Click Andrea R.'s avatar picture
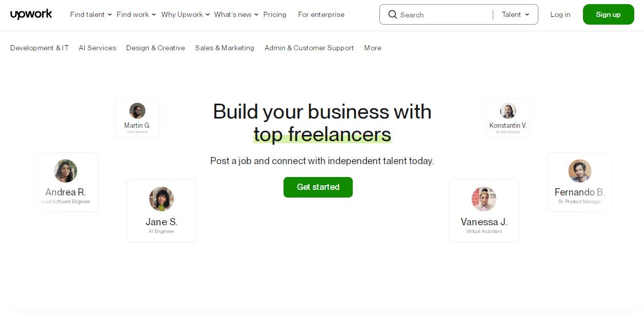644x313 pixels. tap(66, 171)
